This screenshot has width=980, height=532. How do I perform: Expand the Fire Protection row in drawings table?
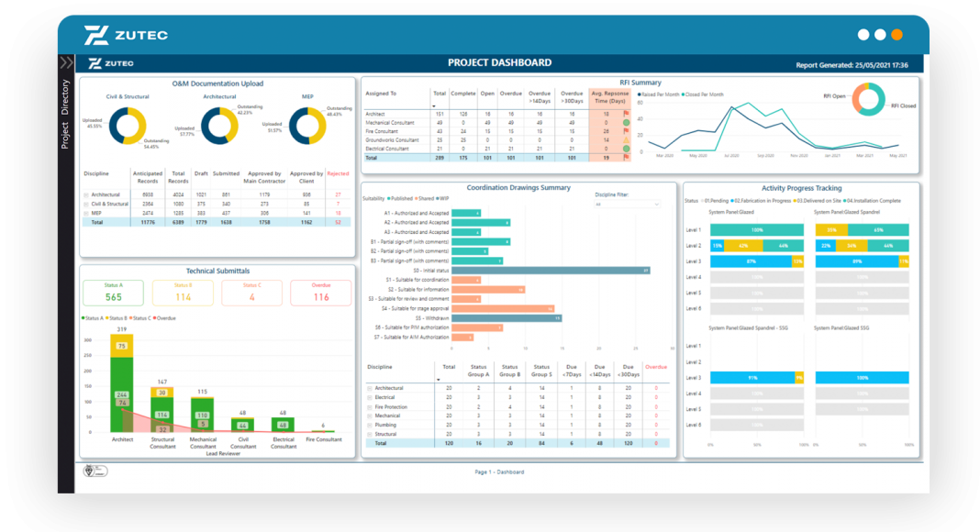(370, 406)
